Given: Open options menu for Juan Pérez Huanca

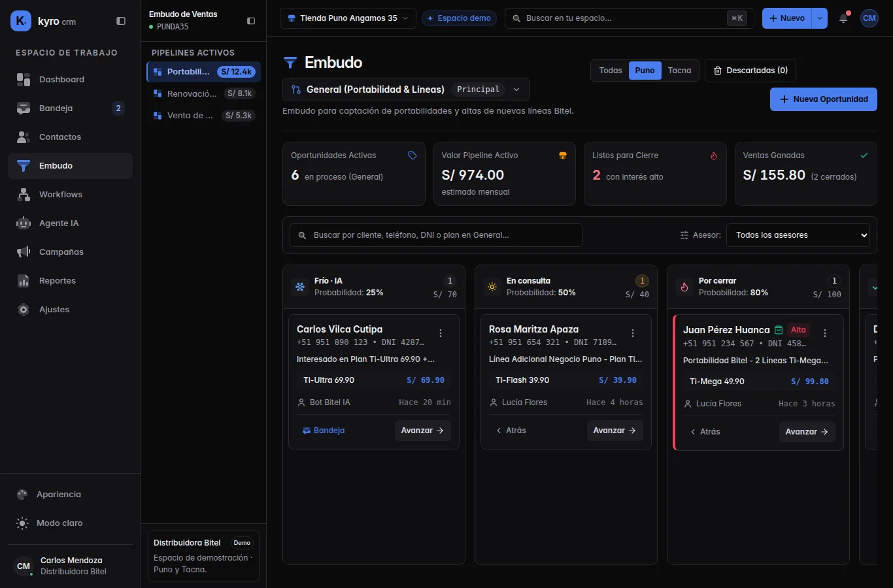Looking at the screenshot, I should pos(825,333).
